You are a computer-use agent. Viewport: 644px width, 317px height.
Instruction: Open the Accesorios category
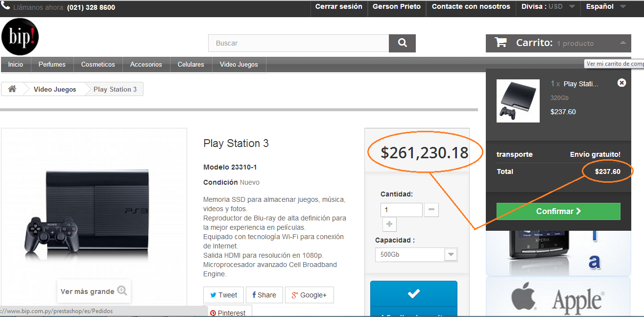146,65
